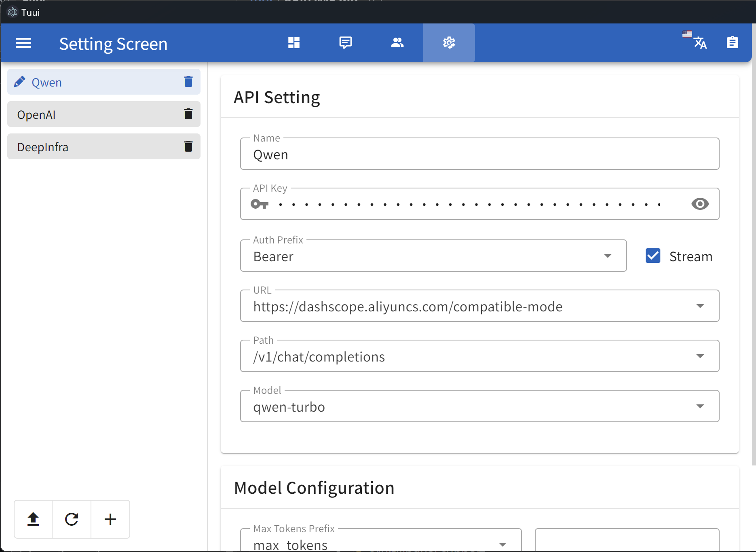Add a new API with plus icon

coord(110,519)
